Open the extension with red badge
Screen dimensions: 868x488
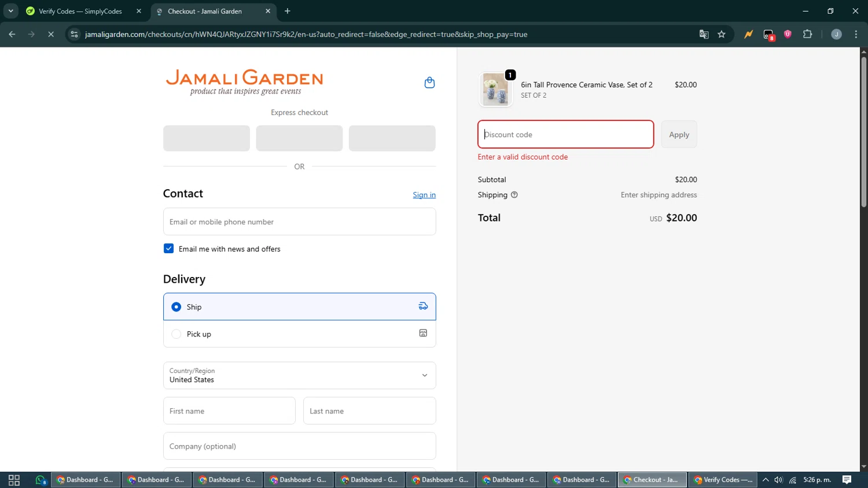pyautogui.click(x=768, y=35)
